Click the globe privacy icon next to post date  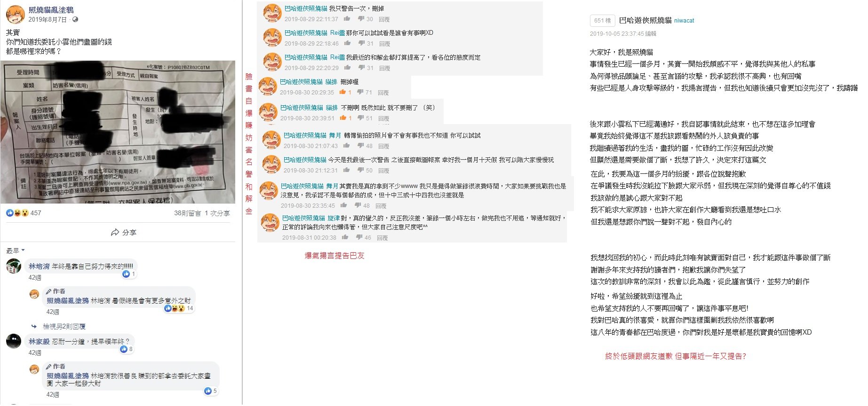pyautogui.click(x=75, y=19)
